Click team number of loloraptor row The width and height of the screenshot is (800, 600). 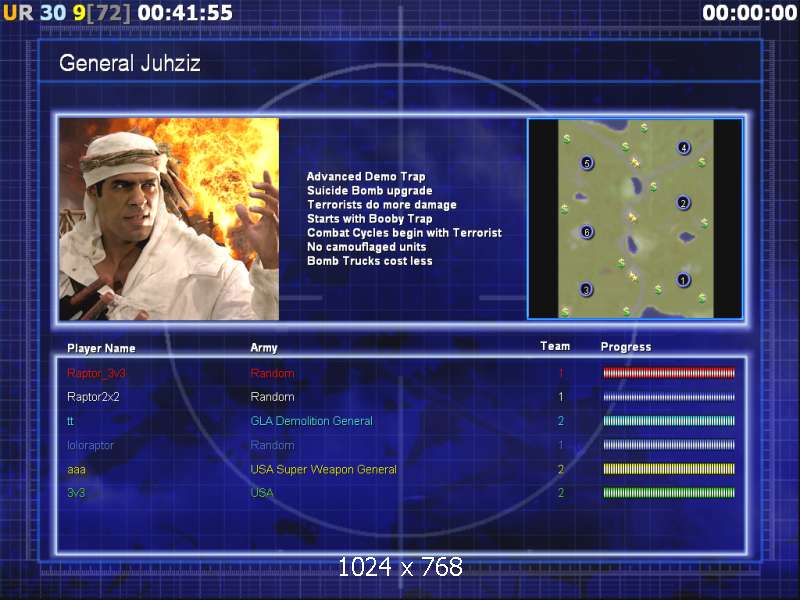561,445
